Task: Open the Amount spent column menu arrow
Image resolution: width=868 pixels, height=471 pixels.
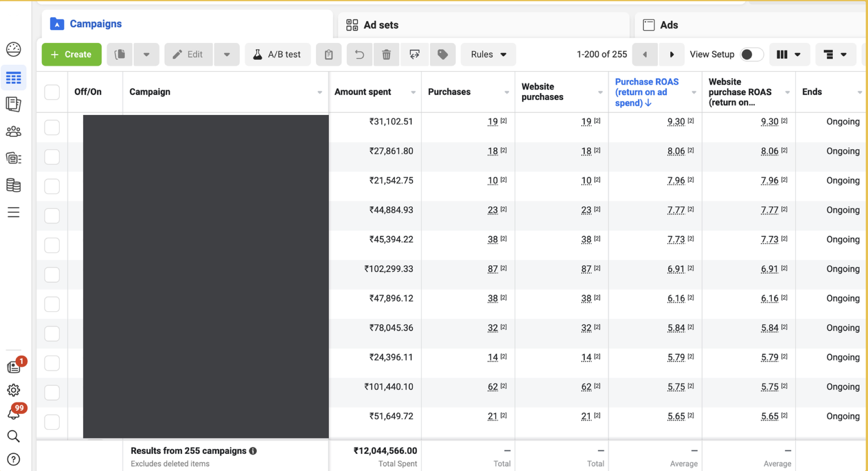Action: pyautogui.click(x=413, y=92)
